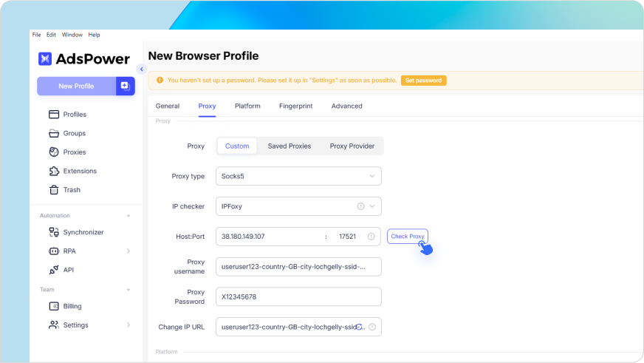
Task: Click the Proxy Password input field
Action: [298, 296]
